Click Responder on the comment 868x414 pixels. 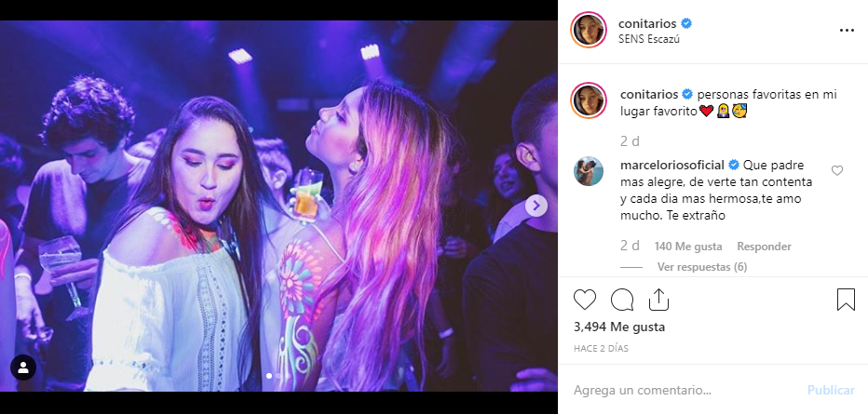pos(764,247)
